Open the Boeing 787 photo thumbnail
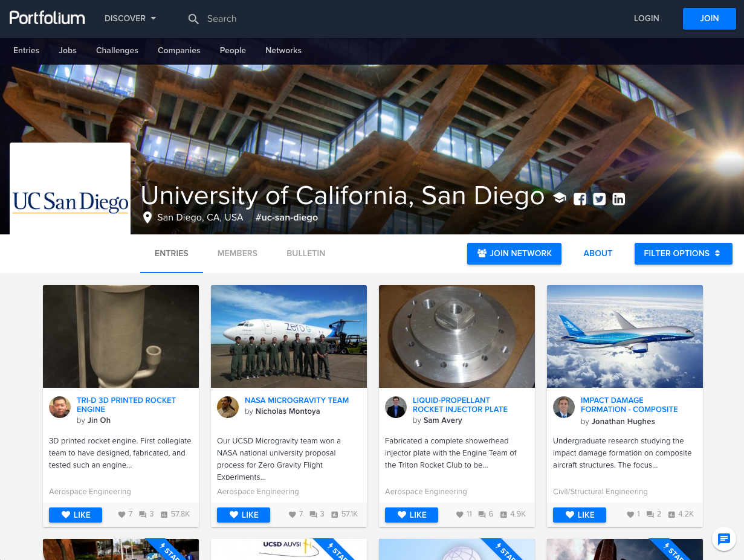Image resolution: width=744 pixels, height=560 pixels. tap(625, 336)
